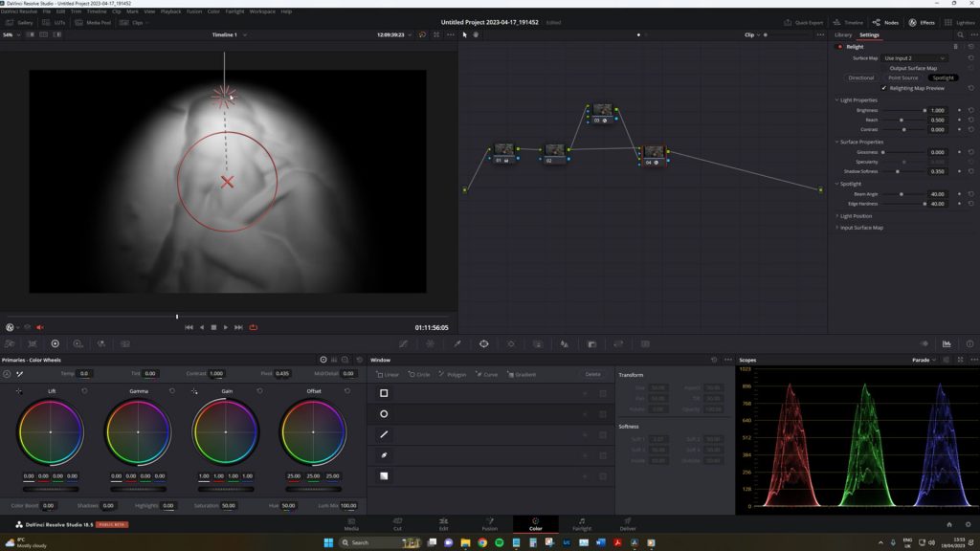Click the Spotify icon in the taskbar
This screenshot has width=980, height=551.
click(x=499, y=543)
